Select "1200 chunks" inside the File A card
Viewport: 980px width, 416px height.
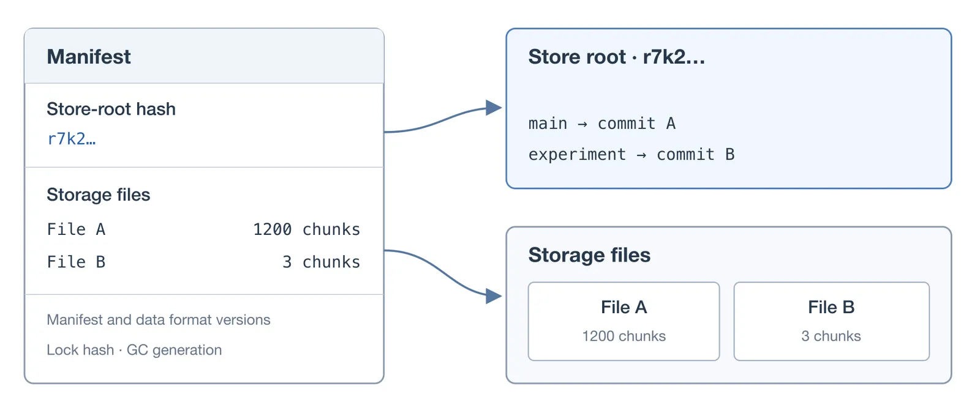click(624, 336)
